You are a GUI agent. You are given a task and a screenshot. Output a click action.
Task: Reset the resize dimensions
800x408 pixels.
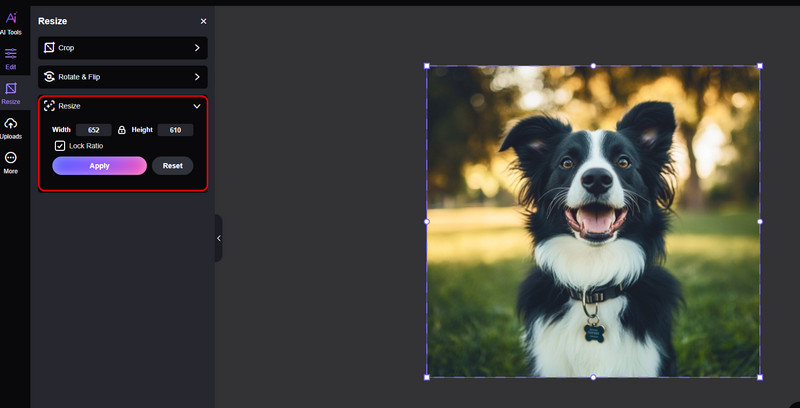[172, 166]
